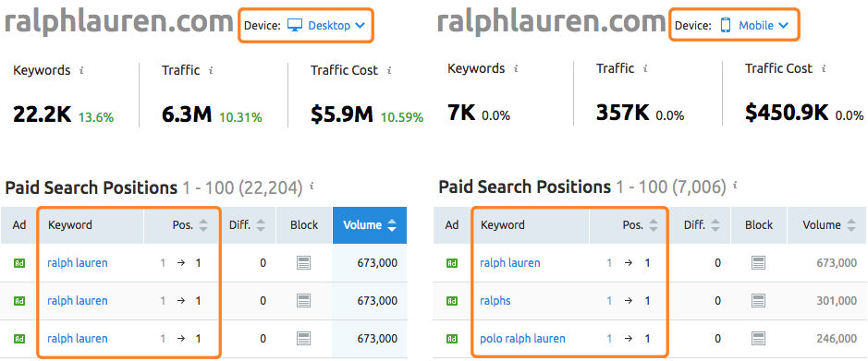Viewport: 868px width, 361px height.
Task: Click Ad badge in Mobile table's ralph lauren row
Action: [x=452, y=264]
